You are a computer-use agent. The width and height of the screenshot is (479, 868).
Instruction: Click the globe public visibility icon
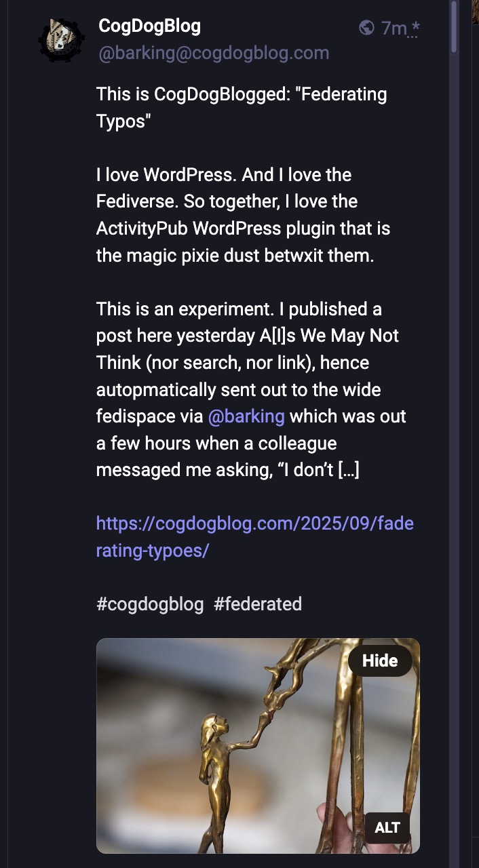pos(366,28)
